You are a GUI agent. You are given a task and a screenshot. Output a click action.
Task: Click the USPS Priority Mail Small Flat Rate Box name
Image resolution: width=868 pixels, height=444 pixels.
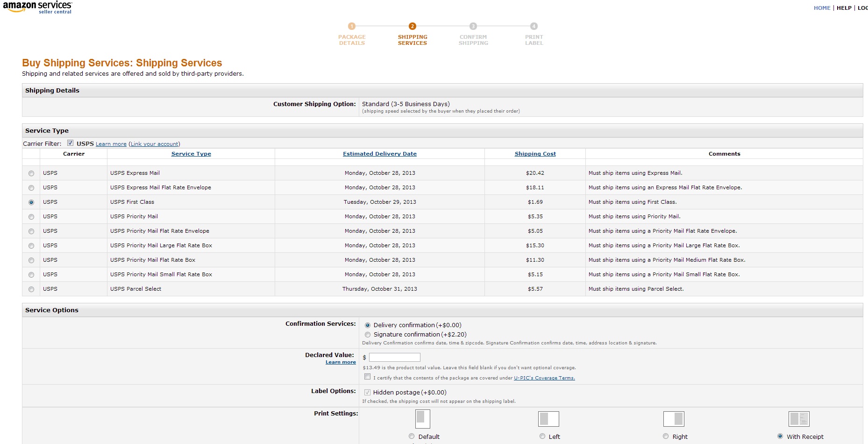pos(161,275)
